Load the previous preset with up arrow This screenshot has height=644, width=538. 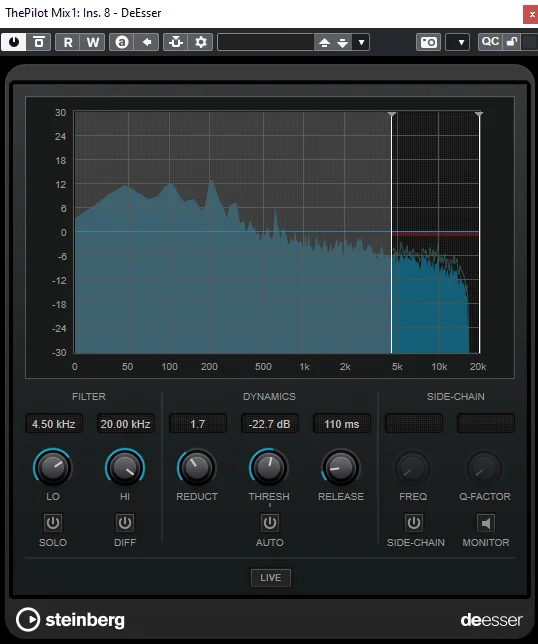(324, 42)
